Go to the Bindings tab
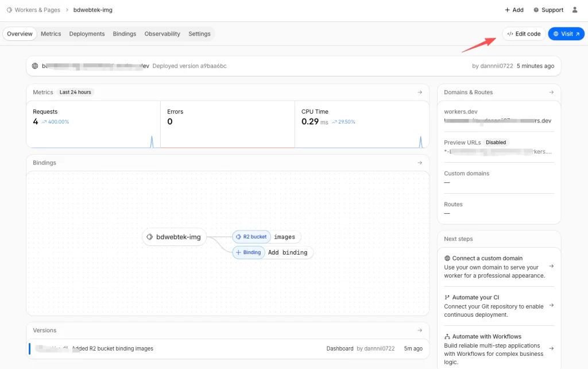588x369 pixels. 125,34
